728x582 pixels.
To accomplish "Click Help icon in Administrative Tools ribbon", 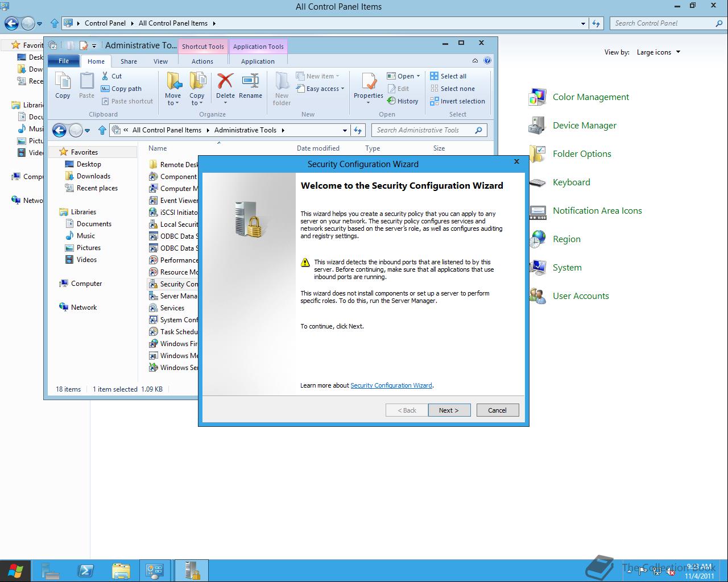I will pos(487,60).
